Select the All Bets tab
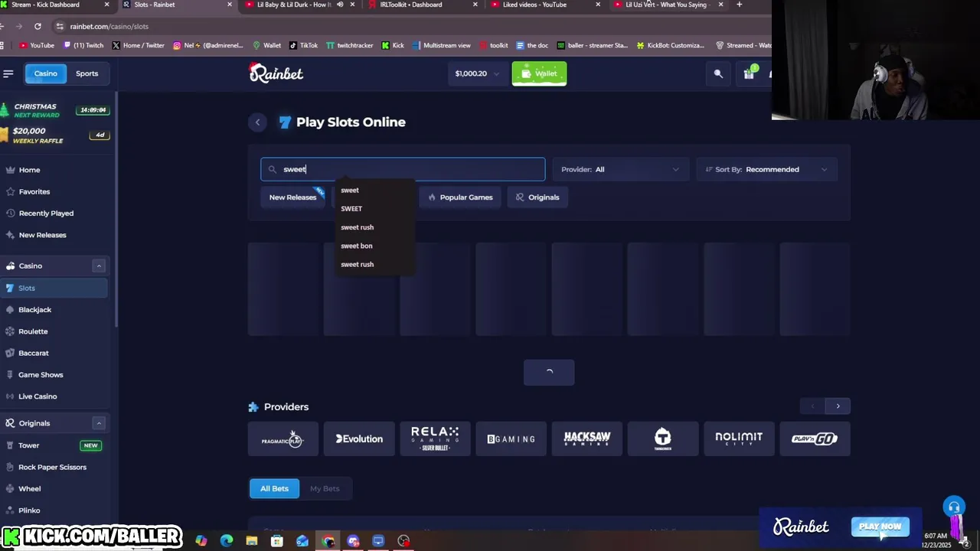 pos(274,488)
